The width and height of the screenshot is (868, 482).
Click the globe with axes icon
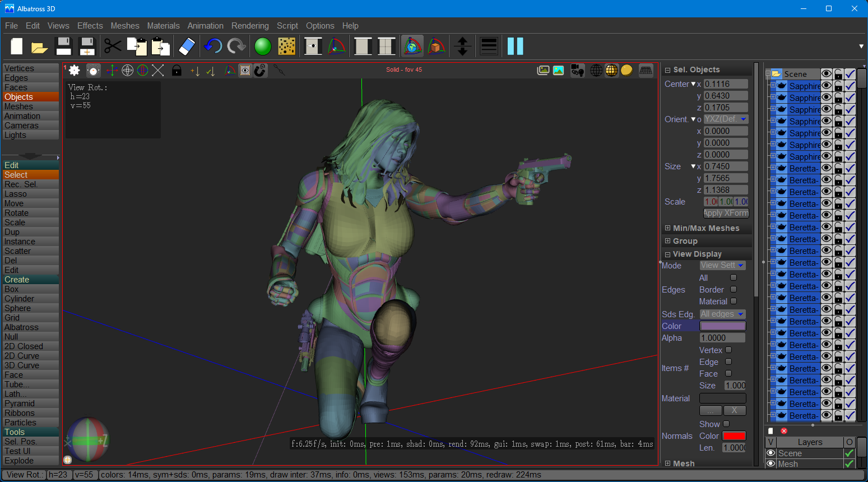pyautogui.click(x=412, y=47)
